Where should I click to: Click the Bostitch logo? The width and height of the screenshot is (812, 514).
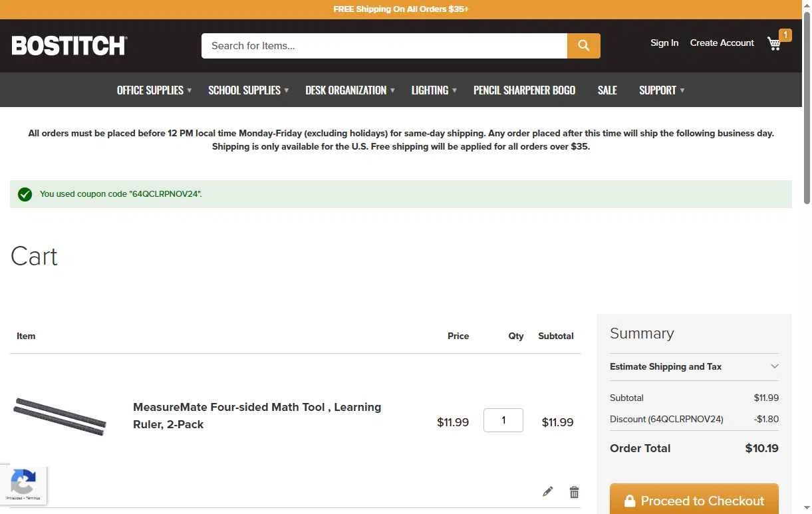[x=69, y=45]
